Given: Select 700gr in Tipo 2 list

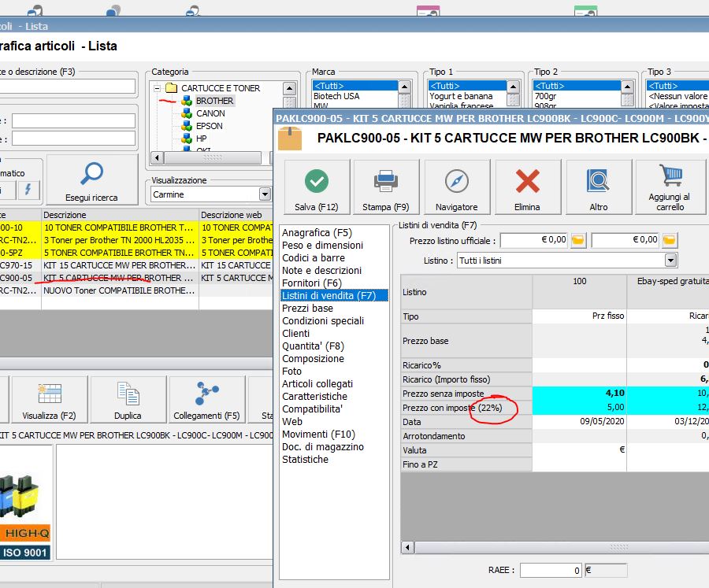Looking at the screenshot, I should click(545, 96).
